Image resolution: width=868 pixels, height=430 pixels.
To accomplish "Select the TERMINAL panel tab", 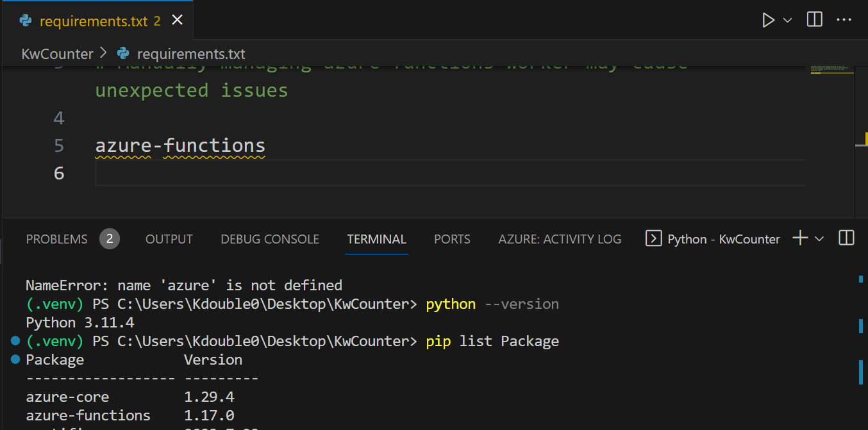I will (377, 239).
